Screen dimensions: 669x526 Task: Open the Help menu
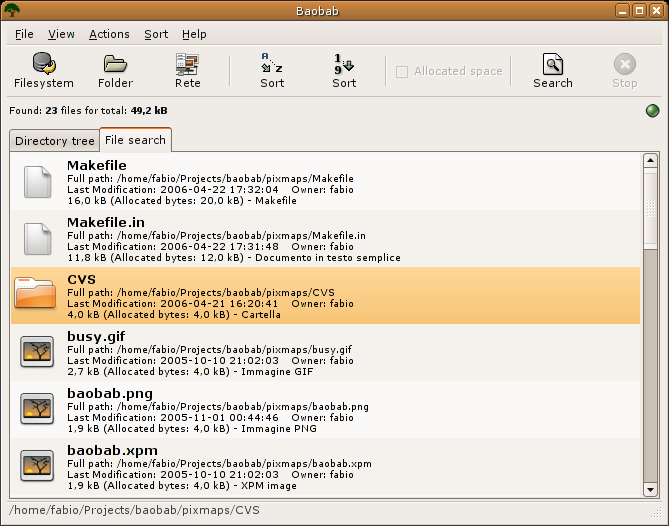pyautogui.click(x=194, y=34)
